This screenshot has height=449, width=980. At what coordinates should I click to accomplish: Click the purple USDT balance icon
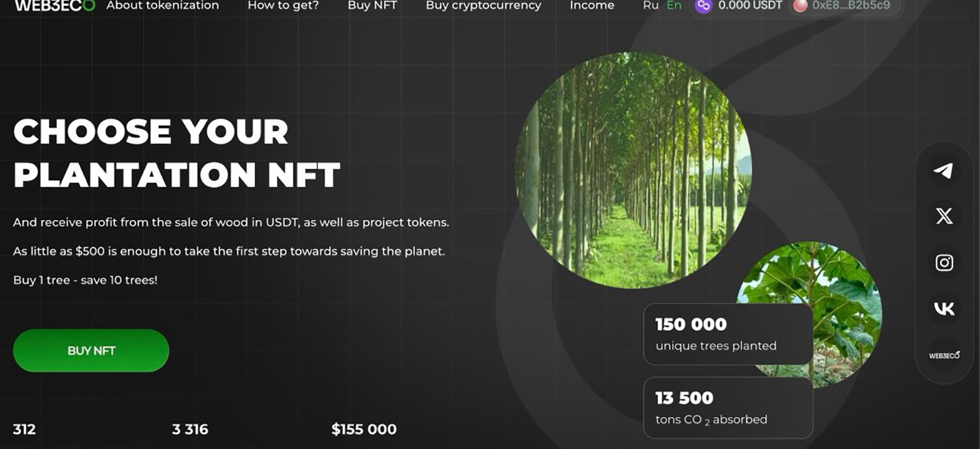703,6
